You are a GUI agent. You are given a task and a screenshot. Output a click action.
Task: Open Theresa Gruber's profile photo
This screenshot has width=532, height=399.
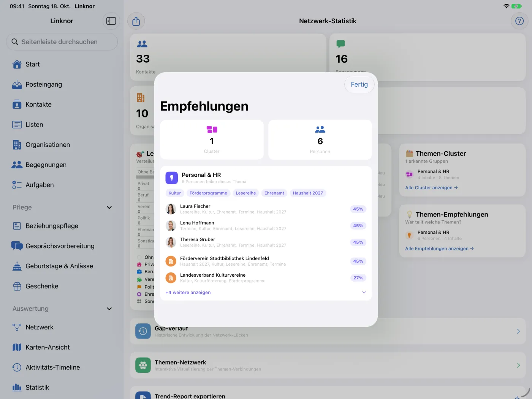point(171,242)
